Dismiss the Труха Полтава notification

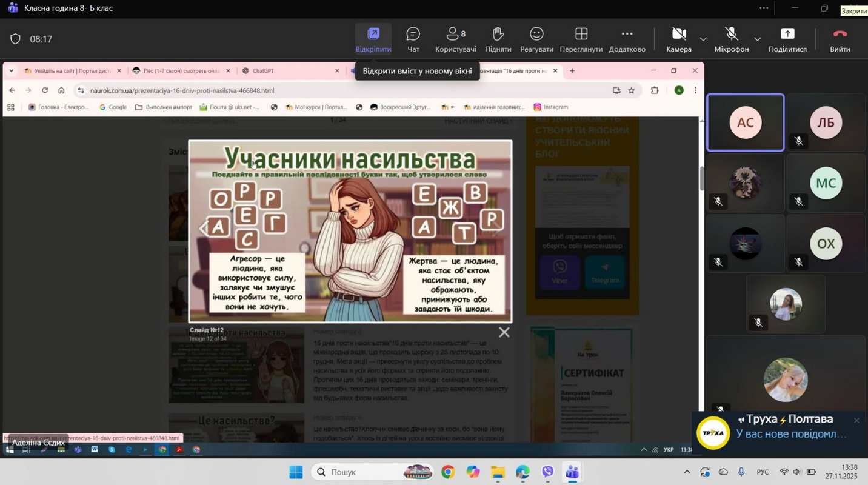[x=856, y=420]
